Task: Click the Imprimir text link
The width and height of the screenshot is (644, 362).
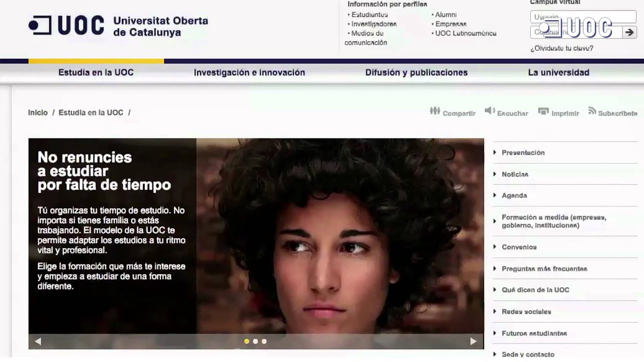Action: tap(566, 114)
